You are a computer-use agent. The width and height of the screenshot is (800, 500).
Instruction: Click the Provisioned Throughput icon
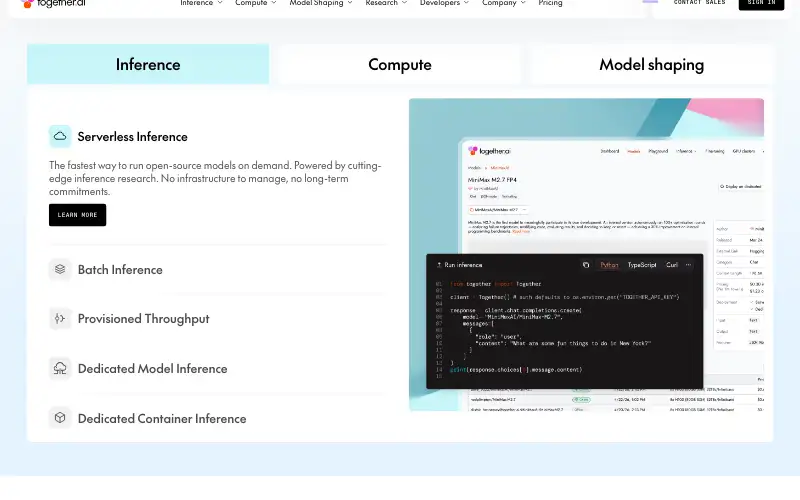60,319
